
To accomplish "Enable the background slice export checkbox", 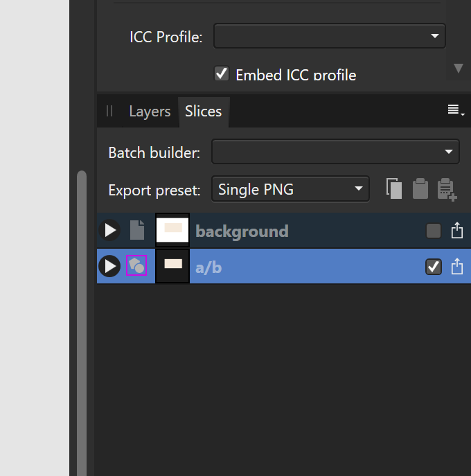I will [434, 231].
